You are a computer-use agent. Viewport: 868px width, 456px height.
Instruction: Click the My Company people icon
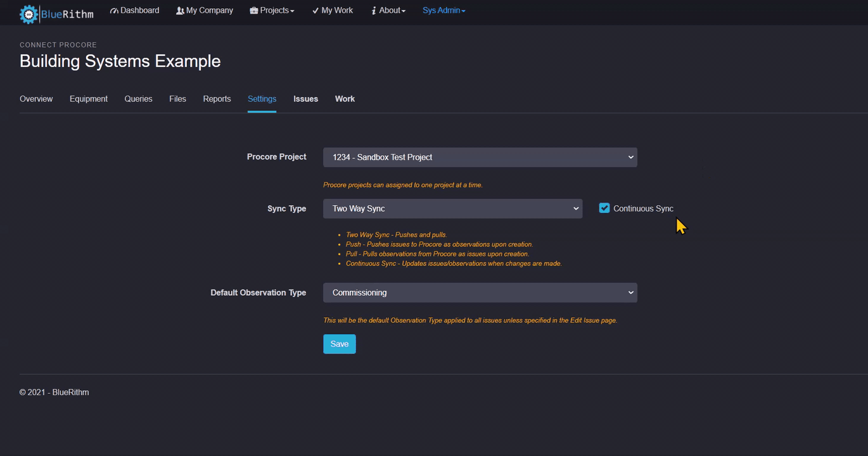pyautogui.click(x=180, y=11)
